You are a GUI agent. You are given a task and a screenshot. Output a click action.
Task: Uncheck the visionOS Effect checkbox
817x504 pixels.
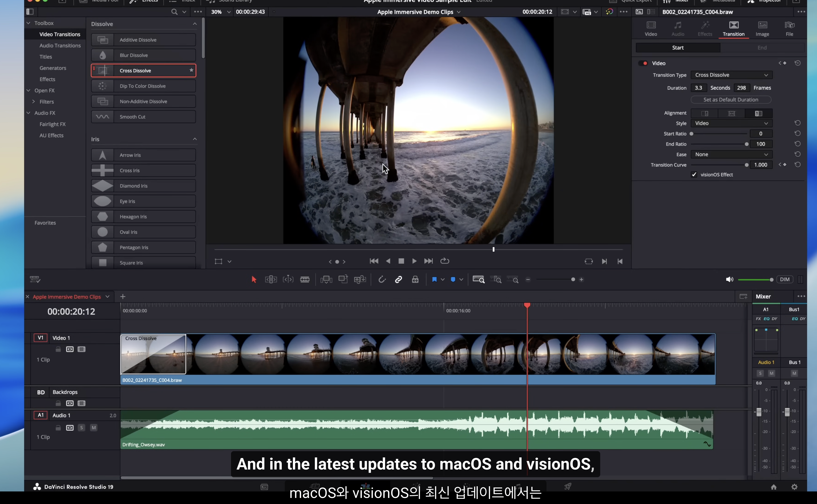click(x=694, y=175)
